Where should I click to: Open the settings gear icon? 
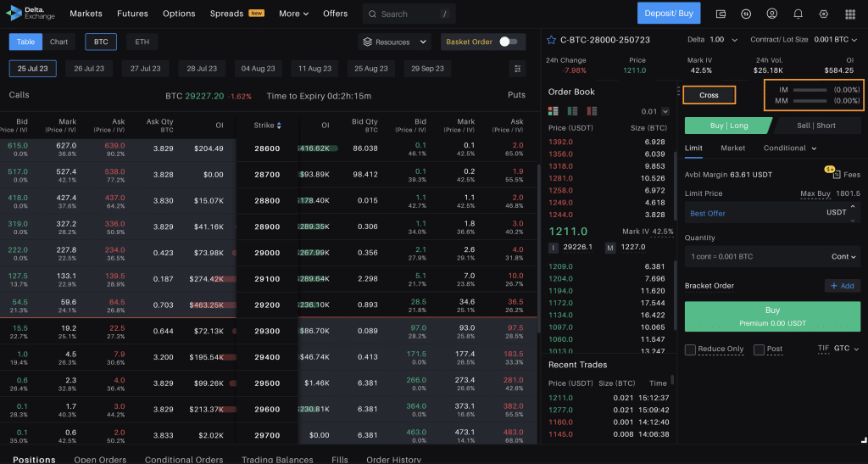tap(824, 14)
